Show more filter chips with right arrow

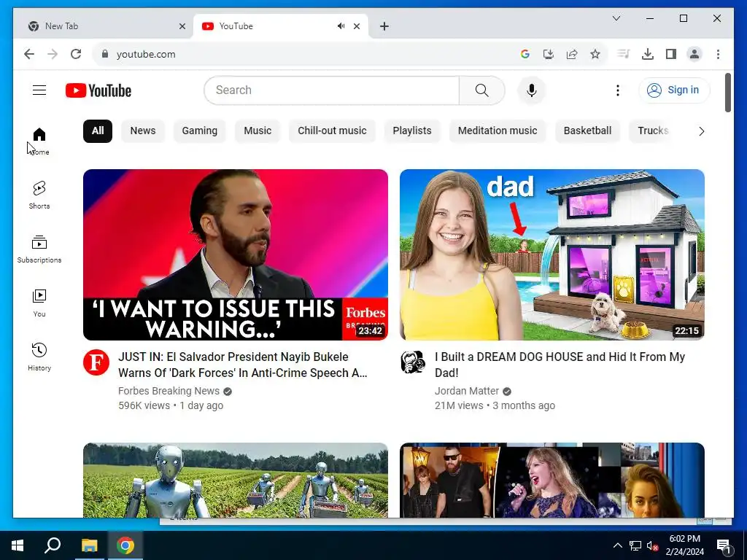701,131
